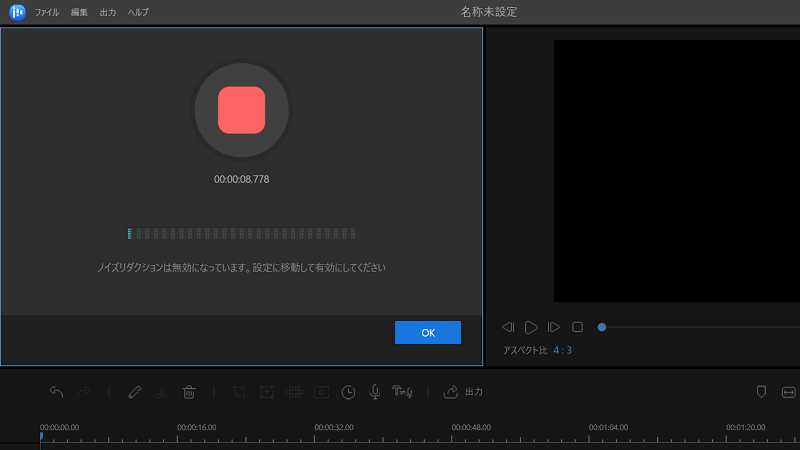Select the pencil edit tool
This screenshot has width=800, height=450.
pyautogui.click(x=135, y=392)
